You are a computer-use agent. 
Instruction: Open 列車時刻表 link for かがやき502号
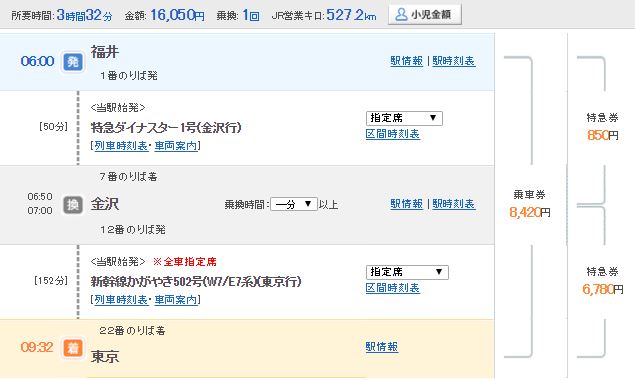[121, 300]
